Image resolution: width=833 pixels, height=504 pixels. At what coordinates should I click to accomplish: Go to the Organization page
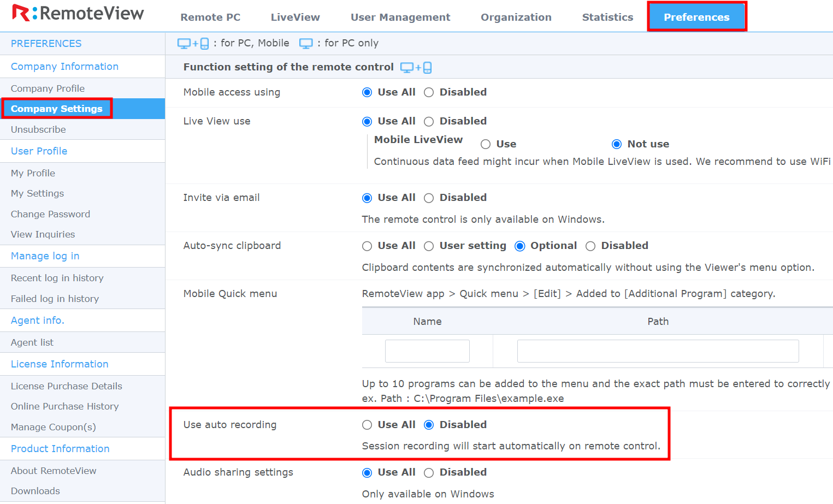point(516,17)
